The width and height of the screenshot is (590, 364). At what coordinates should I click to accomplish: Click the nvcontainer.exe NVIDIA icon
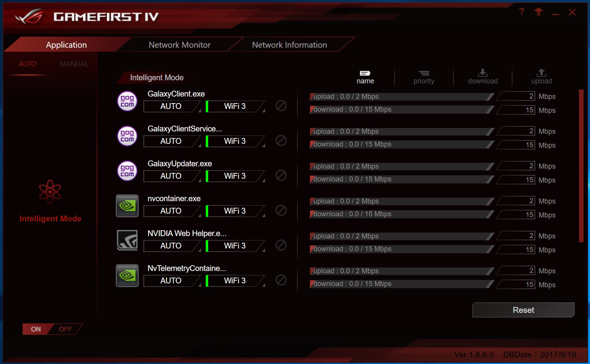click(x=127, y=206)
